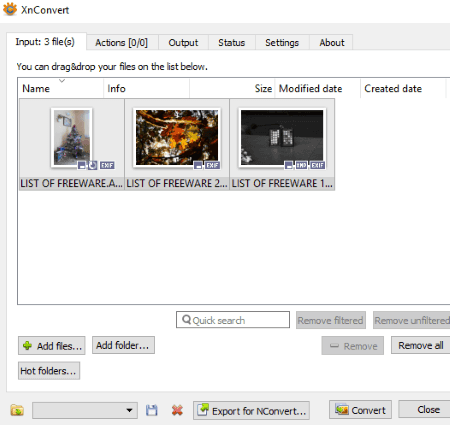Click the Remove all button
The image size is (450, 425).
pyautogui.click(x=420, y=345)
